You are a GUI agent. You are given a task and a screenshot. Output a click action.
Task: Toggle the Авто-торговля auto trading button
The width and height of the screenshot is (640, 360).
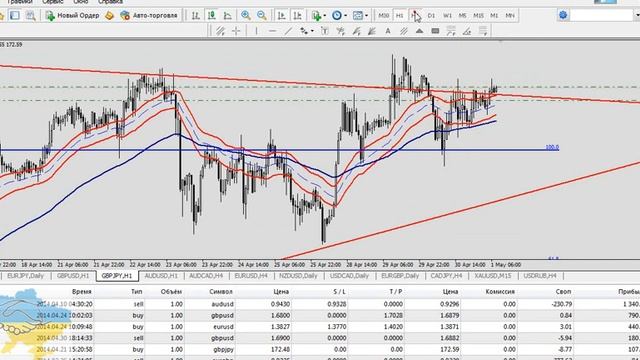point(149,16)
